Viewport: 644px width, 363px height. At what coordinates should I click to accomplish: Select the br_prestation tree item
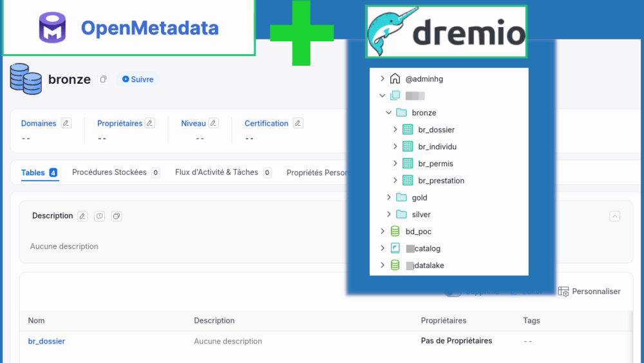tap(441, 181)
